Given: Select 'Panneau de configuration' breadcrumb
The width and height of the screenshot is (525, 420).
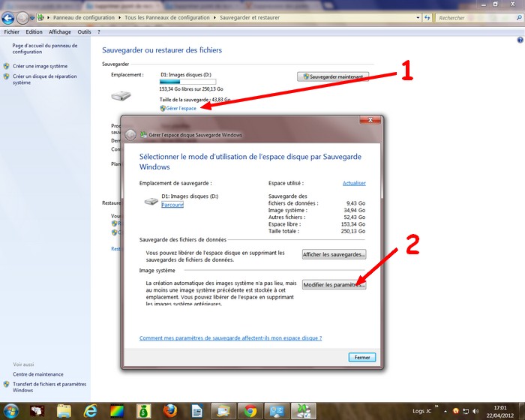Looking at the screenshot, I should (x=84, y=17).
